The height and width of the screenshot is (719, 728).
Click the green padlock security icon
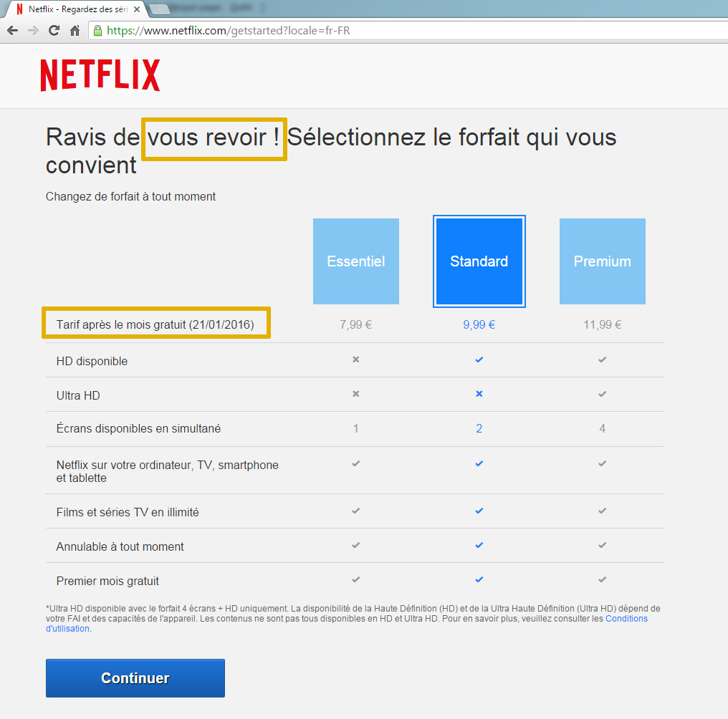pos(97,31)
